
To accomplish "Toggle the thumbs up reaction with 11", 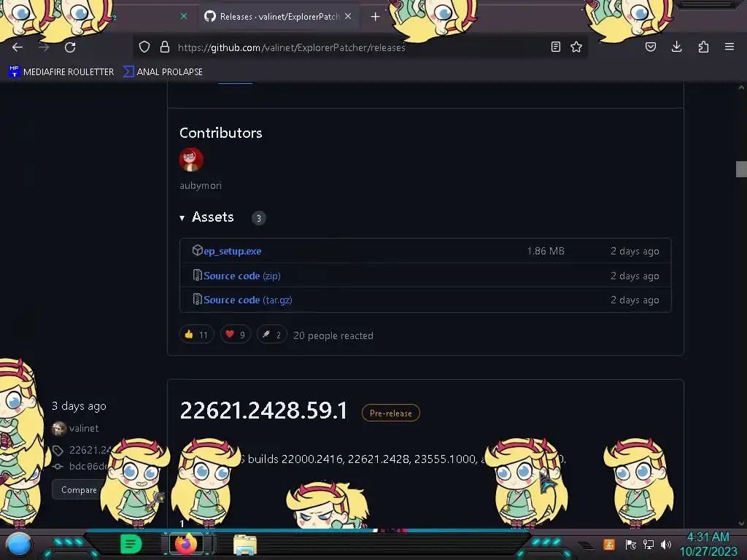I will tap(197, 335).
